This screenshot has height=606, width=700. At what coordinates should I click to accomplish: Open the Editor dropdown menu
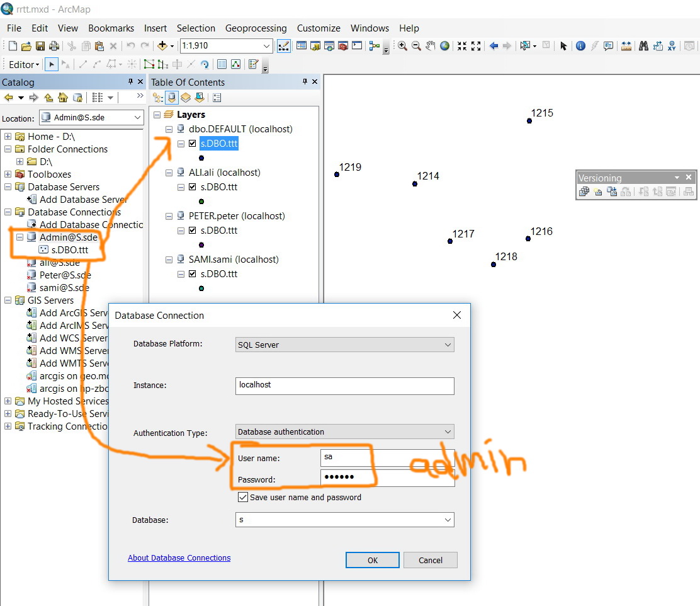coord(24,64)
